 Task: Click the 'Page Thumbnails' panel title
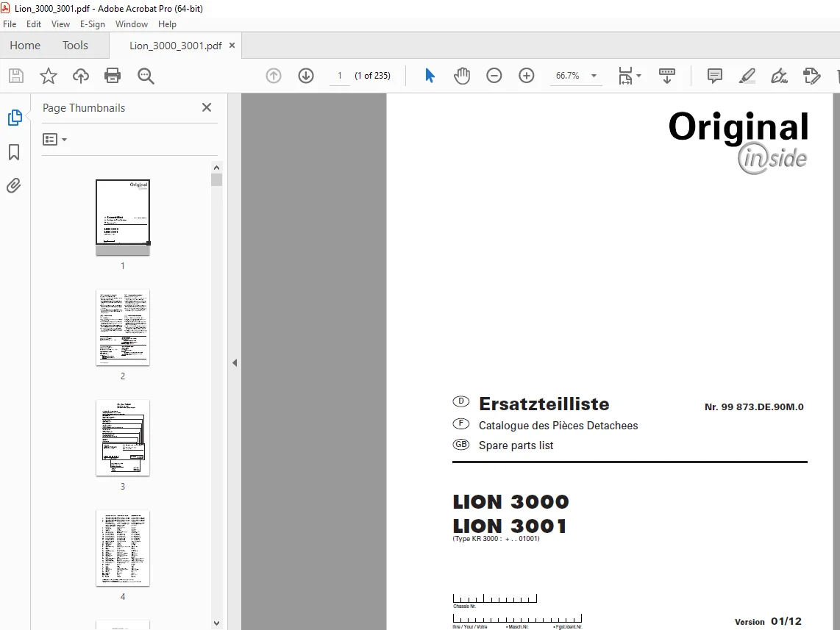point(84,108)
